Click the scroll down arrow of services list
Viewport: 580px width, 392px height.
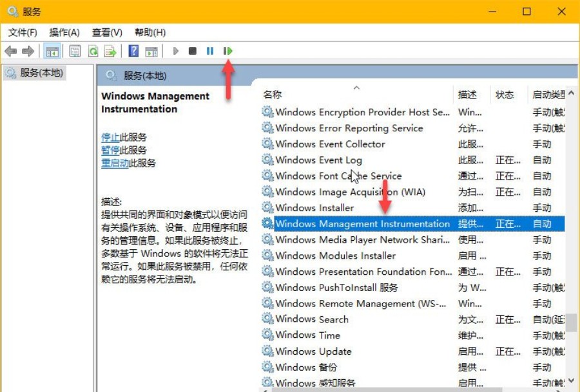572,381
